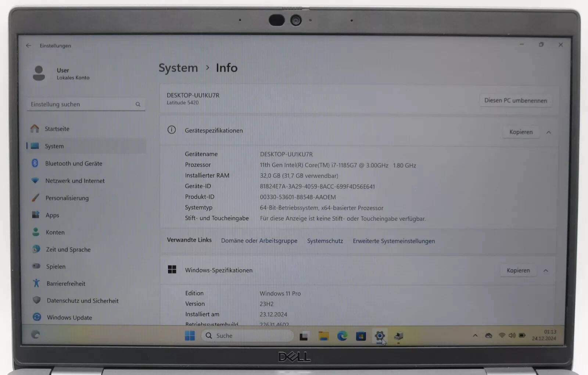Select Bluetooth und Geräte menu entry
This screenshot has width=588, height=375.
(74, 164)
